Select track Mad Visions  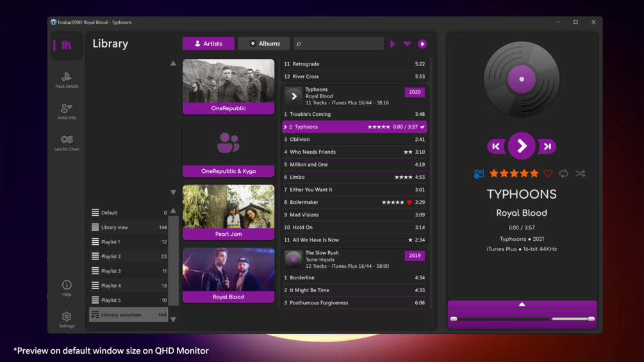(354, 215)
